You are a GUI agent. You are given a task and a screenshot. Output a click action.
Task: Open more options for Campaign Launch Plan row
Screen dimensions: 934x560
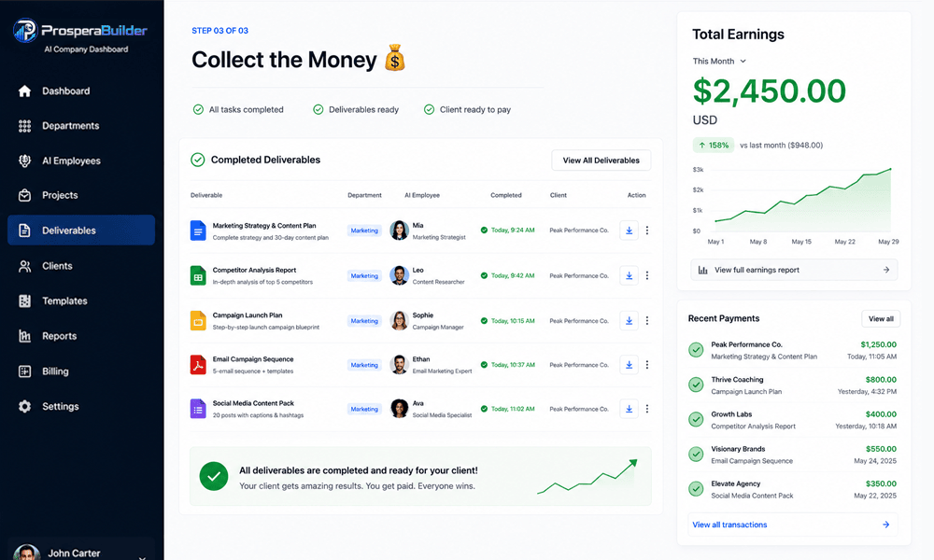647,321
